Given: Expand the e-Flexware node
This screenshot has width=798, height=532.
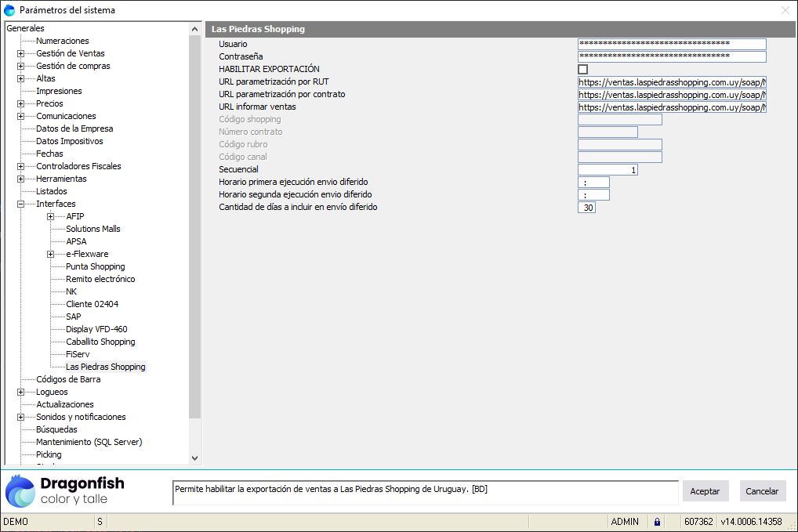Looking at the screenshot, I should coord(50,255).
